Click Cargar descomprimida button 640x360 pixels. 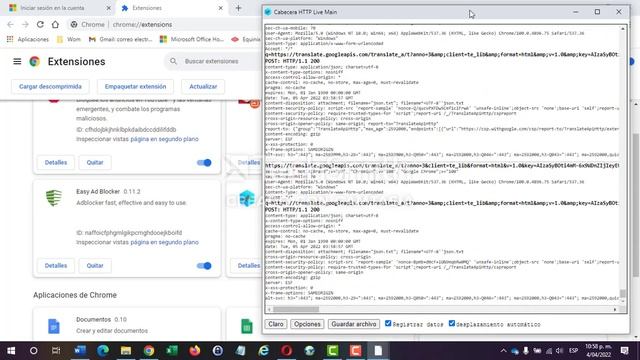coord(50,87)
